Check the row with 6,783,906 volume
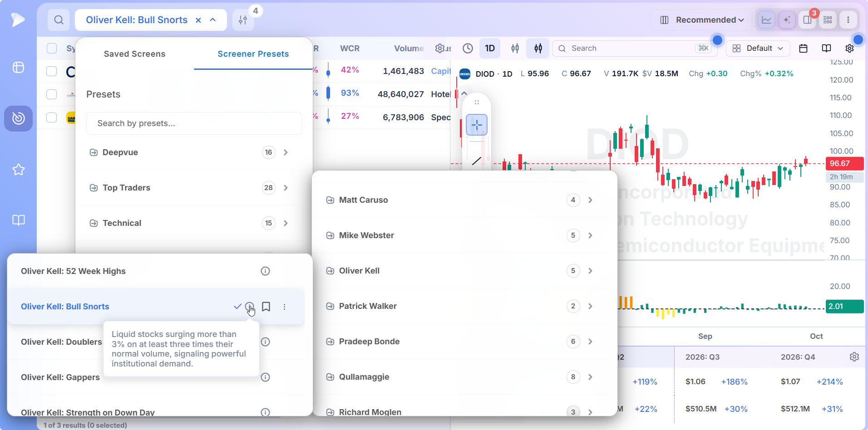 tap(52, 117)
